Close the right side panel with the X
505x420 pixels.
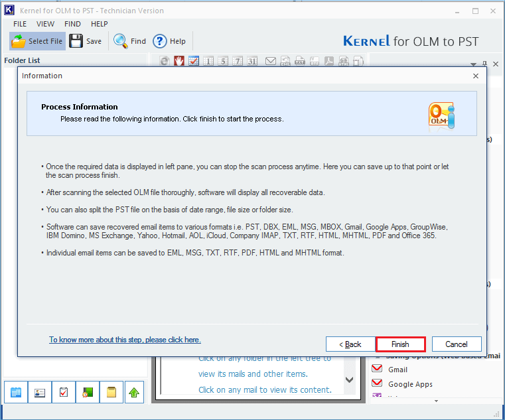tap(496, 64)
